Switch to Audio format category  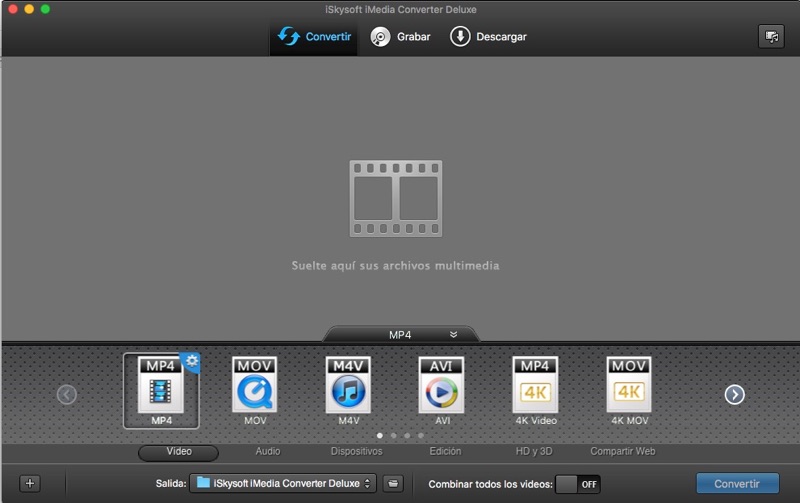[x=268, y=451]
